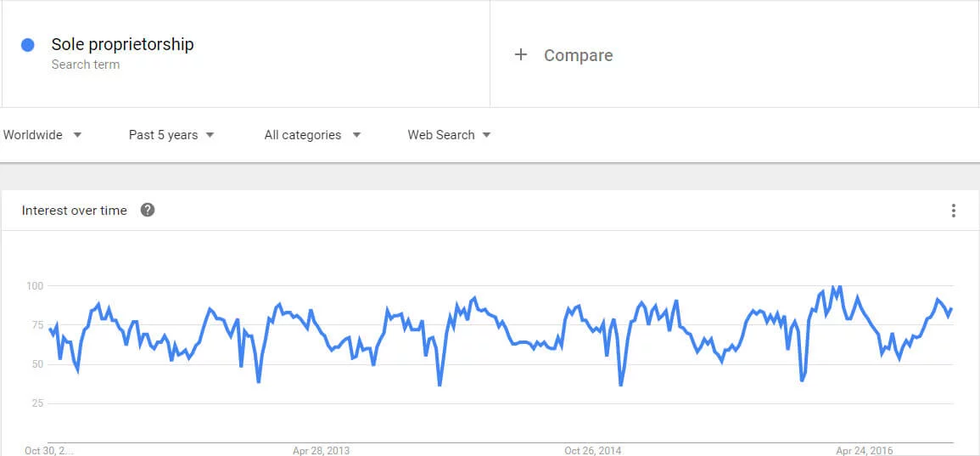Screen dimensions: 980x456
Task: Click the Compare text to add a term
Action: point(578,55)
